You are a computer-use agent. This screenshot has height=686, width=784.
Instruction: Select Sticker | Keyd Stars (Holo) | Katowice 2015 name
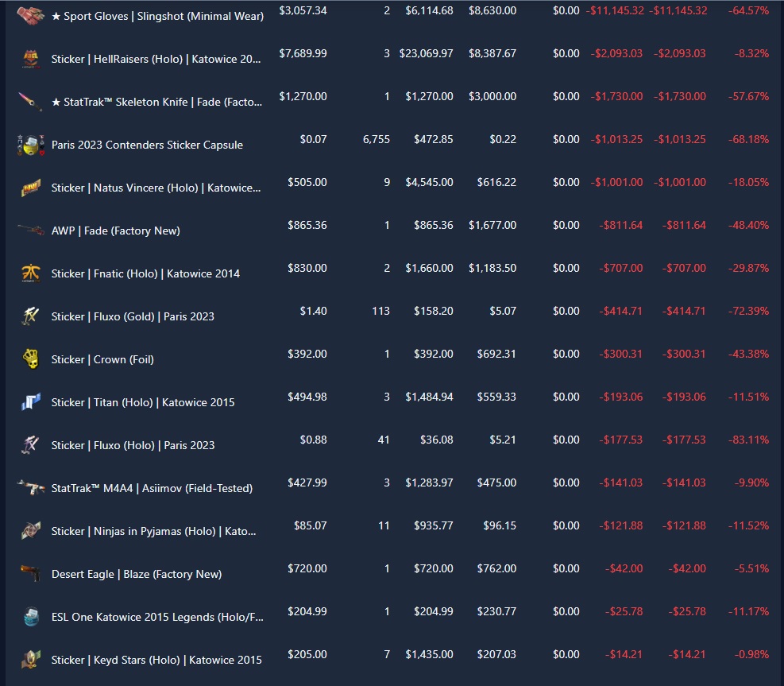(156, 660)
